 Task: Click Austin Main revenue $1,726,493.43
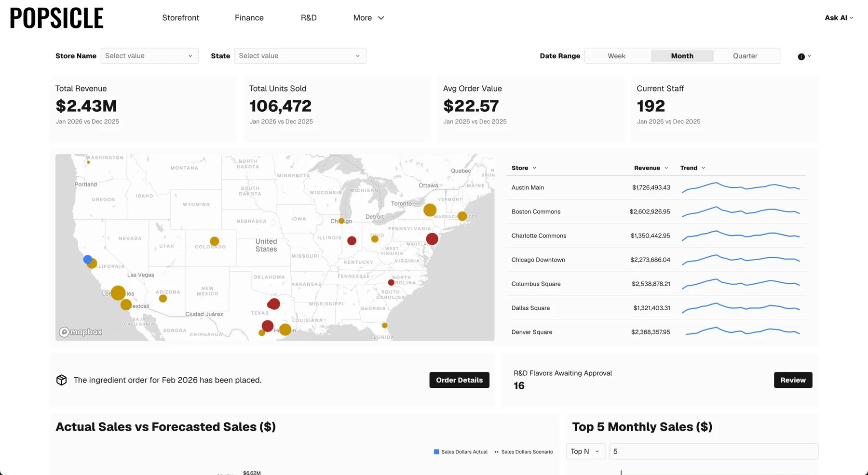pos(651,187)
